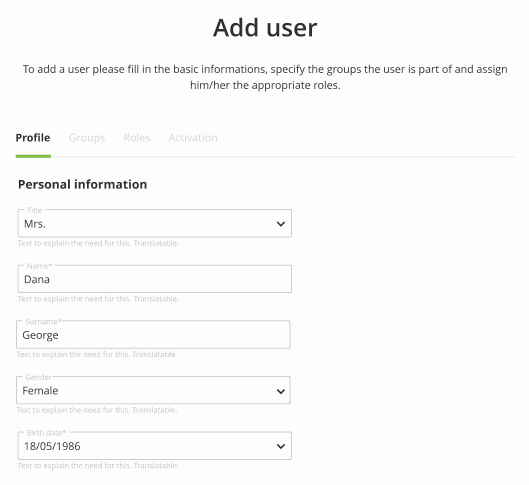Image resolution: width=529 pixels, height=485 pixels.
Task: Expand the Title dropdown chevron
Action: tap(280, 224)
